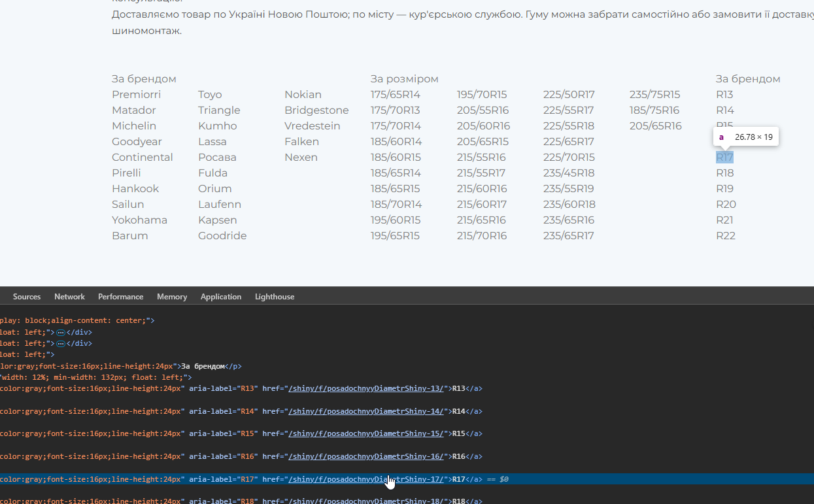Open the R14 diameter link on page
This screenshot has width=814, height=504.
725,110
